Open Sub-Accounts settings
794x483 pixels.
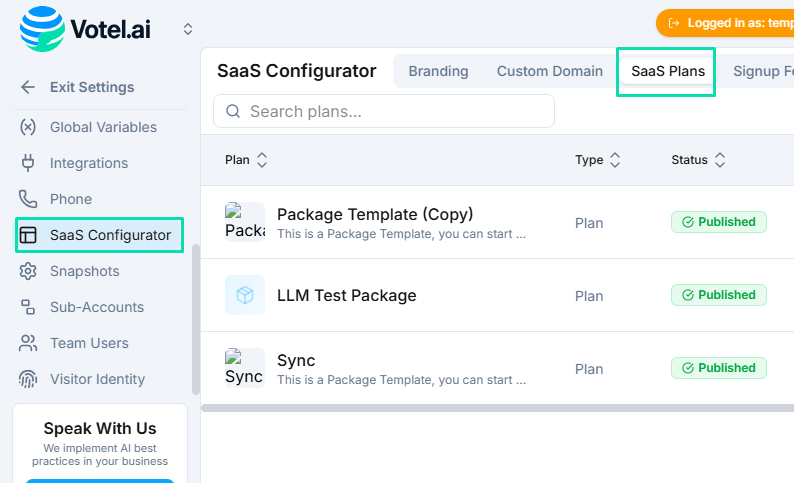[x=97, y=307]
